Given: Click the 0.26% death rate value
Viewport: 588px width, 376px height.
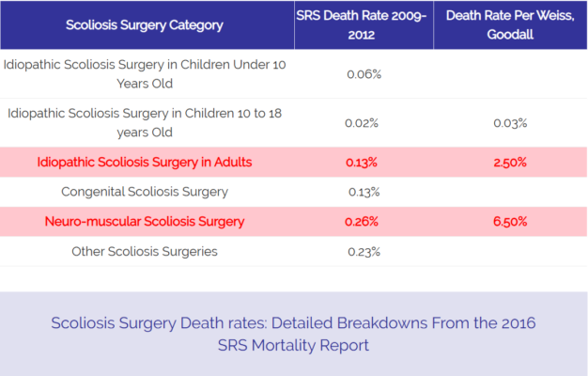Looking at the screenshot, I should coord(362,222).
